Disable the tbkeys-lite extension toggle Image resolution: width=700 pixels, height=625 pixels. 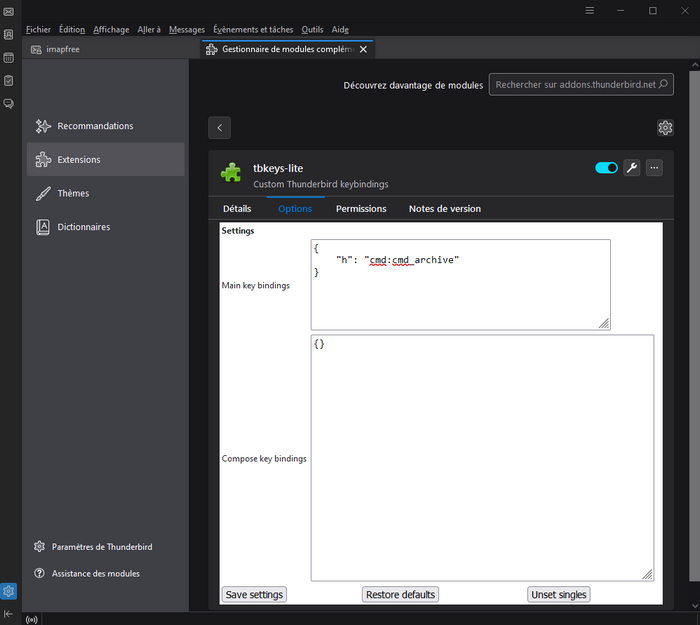[606, 168]
